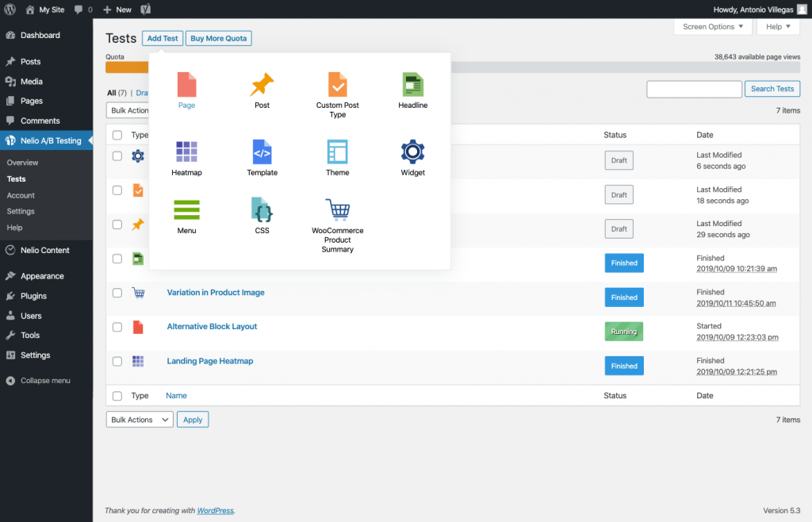Viewport: 812px width, 522px height.
Task: Open Nelio Content in the sidebar
Action: click(46, 250)
